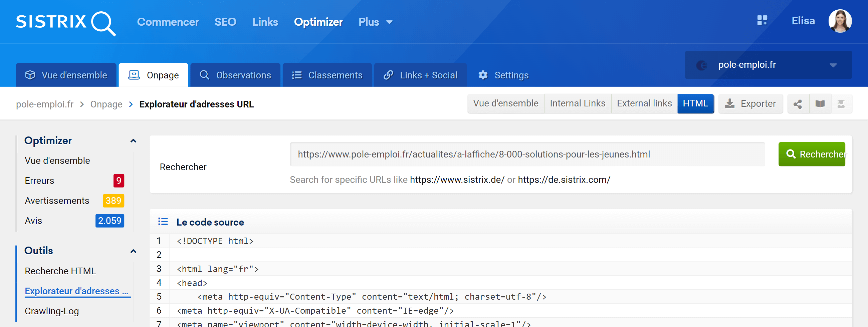Open the Classements tab
This screenshot has height=327, width=868.
point(327,75)
